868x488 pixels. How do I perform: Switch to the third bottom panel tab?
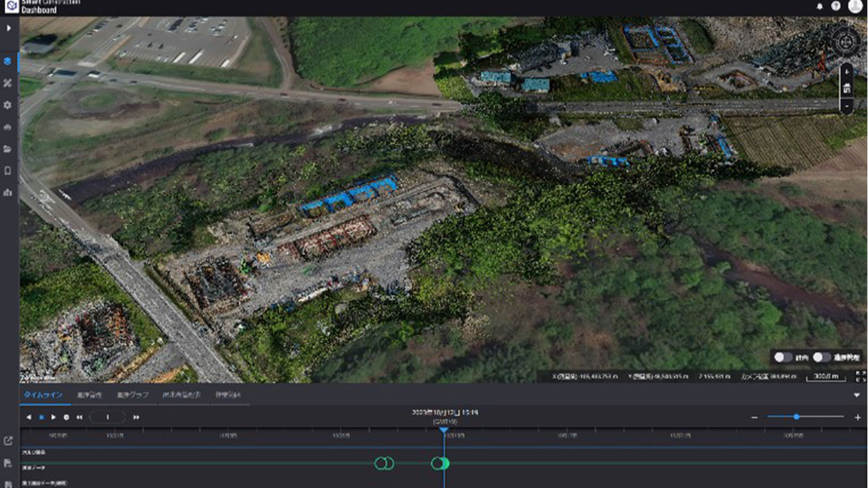132,395
